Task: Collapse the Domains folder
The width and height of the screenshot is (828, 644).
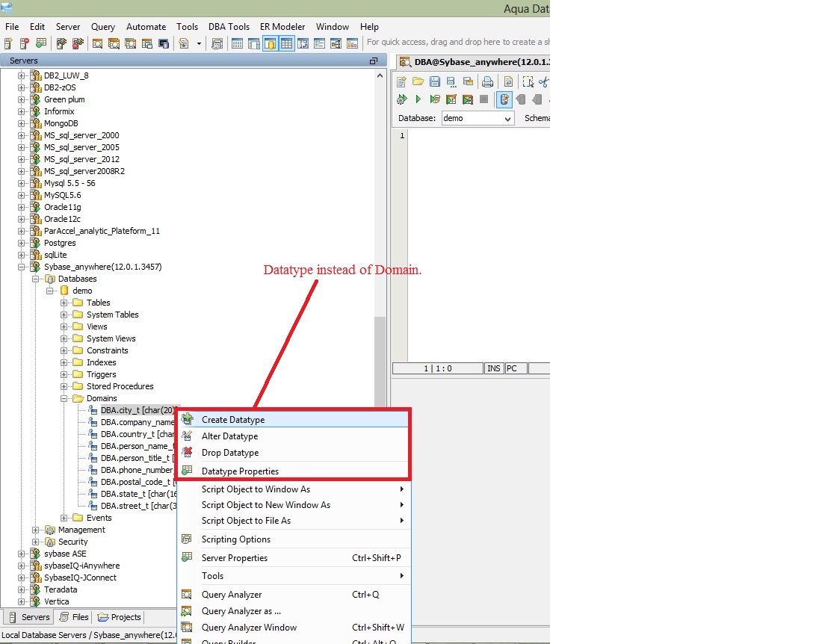Action: 64,398
